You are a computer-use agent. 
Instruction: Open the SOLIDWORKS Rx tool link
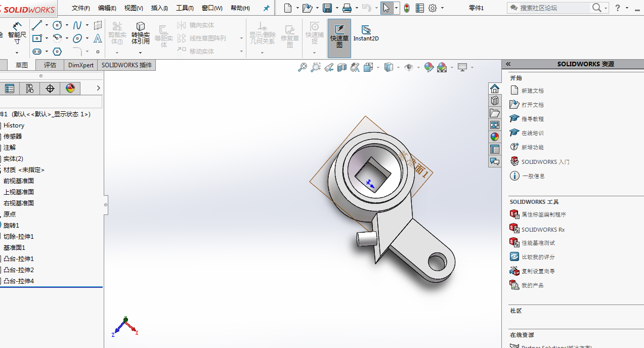point(543,230)
